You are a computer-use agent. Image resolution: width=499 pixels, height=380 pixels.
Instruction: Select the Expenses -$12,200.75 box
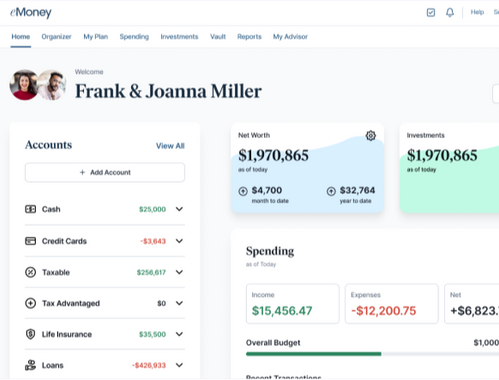pos(392,304)
